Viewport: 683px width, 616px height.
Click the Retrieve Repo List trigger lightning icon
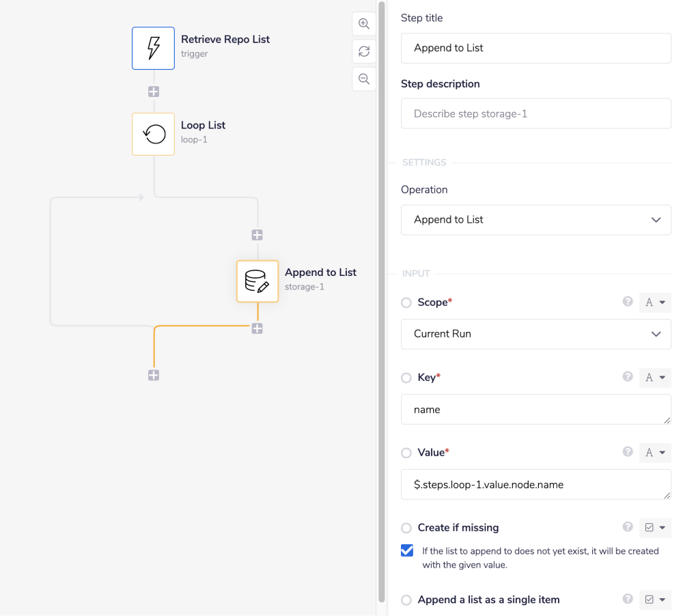coord(153,48)
